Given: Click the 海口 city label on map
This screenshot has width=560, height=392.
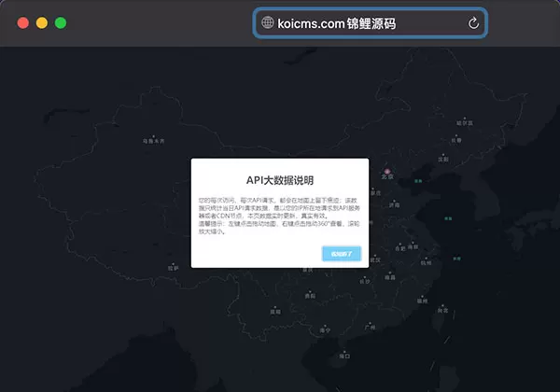Looking at the screenshot, I should (x=344, y=356).
